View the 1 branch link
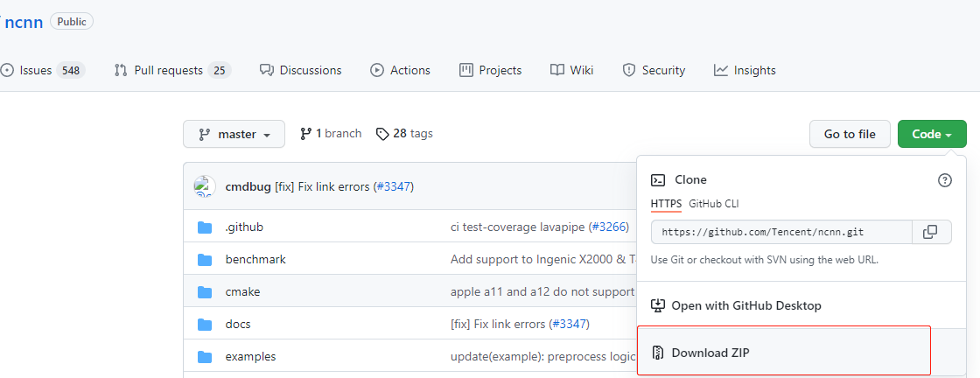 click(x=331, y=133)
